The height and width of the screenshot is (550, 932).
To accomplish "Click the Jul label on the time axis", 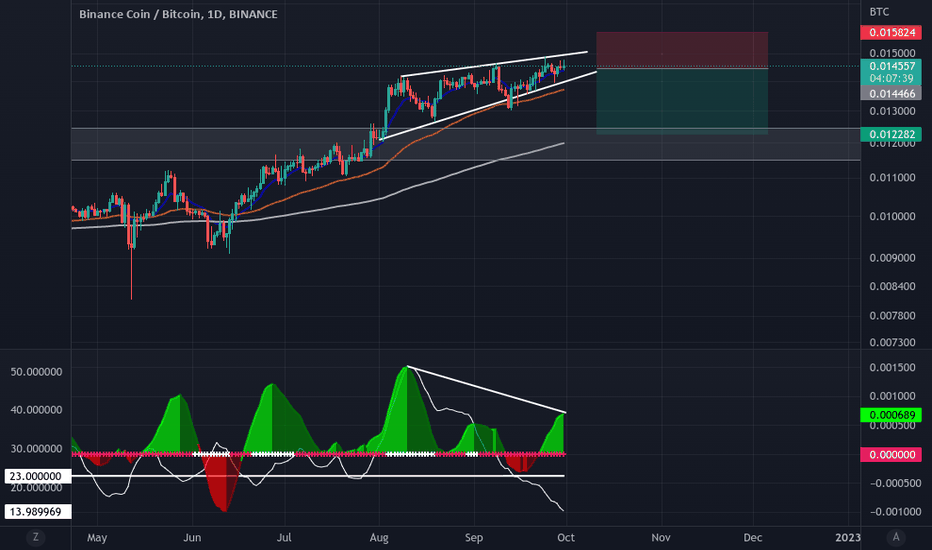I will (284, 538).
